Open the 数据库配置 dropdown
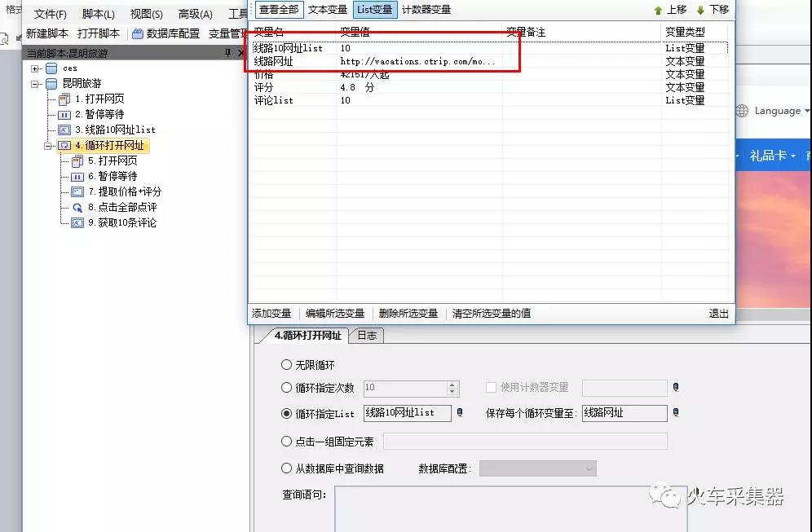 (x=538, y=468)
